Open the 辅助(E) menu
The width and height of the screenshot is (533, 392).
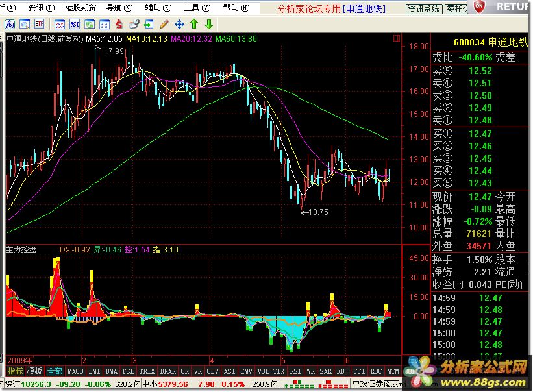[158, 8]
